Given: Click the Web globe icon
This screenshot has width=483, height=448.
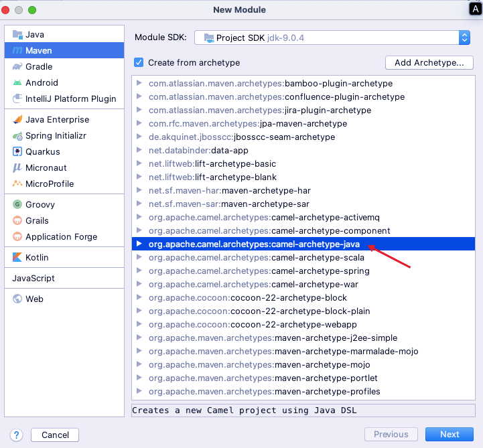Looking at the screenshot, I should coord(17,299).
